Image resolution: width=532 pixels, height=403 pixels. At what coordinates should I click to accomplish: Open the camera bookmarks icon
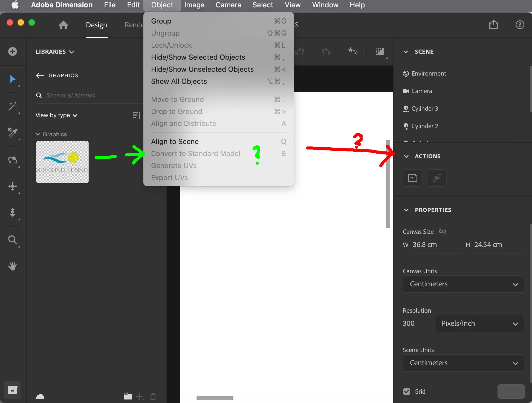[352, 51]
